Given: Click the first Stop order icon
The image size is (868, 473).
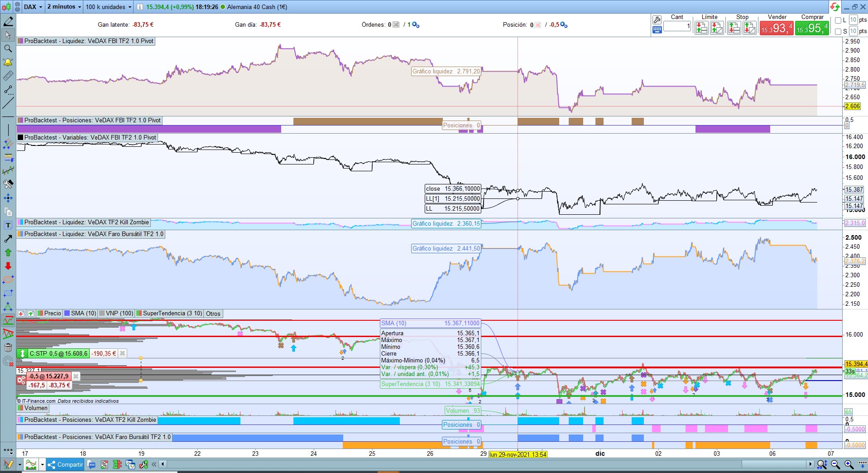Looking at the screenshot, I should (x=734, y=28).
